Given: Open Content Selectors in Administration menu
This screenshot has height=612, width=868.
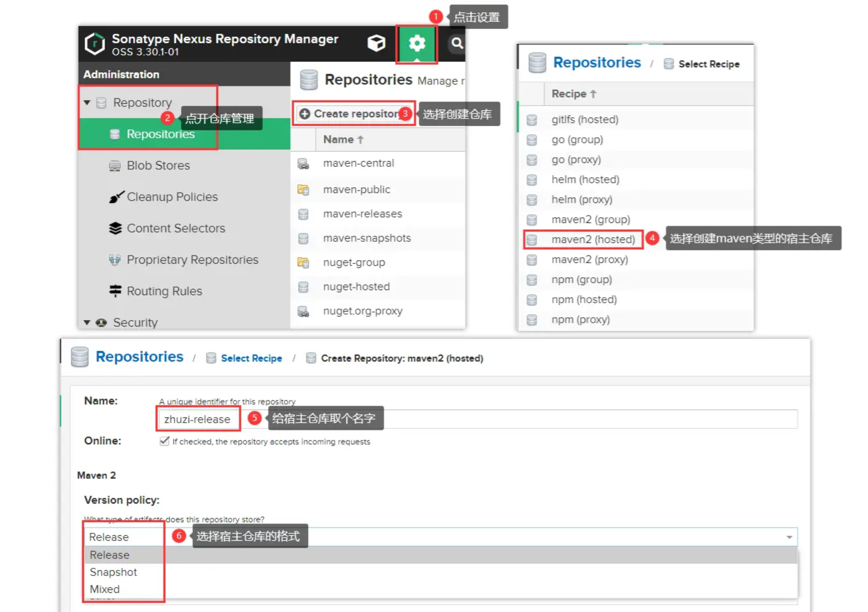Looking at the screenshot, I should pyautogui.click(x=184, y=228).
